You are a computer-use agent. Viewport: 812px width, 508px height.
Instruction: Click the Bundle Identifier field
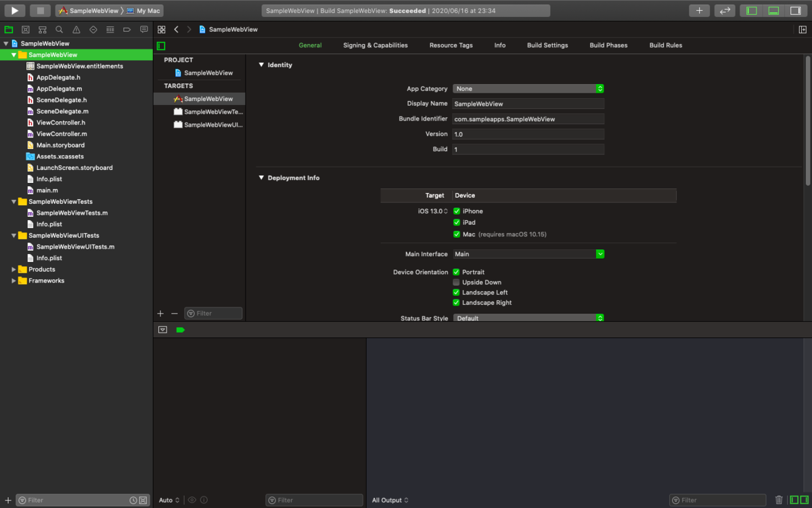point(528,119)
